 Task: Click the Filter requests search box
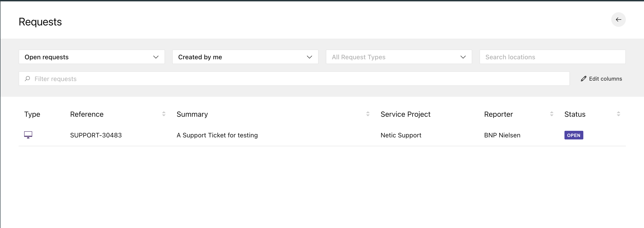(294, 79)
